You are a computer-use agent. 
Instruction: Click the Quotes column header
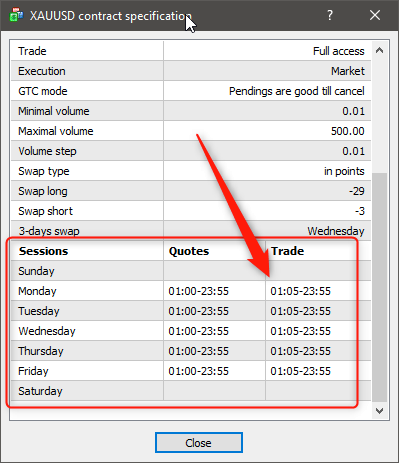coord(189,251)
